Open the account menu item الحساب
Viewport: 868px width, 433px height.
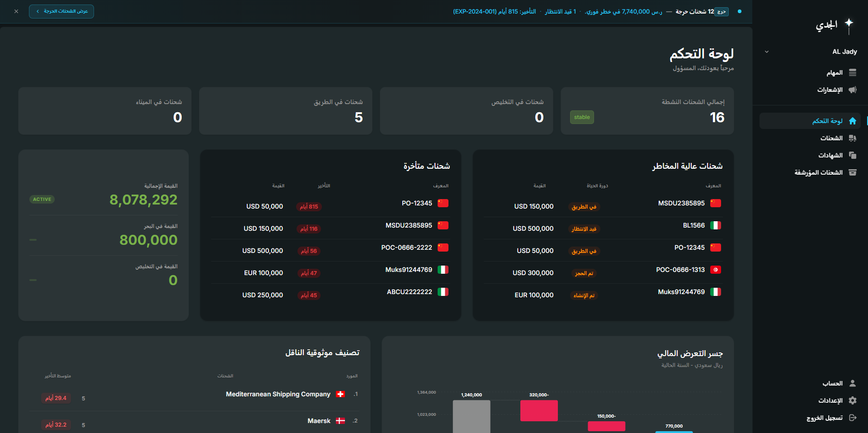pos(810,383)
